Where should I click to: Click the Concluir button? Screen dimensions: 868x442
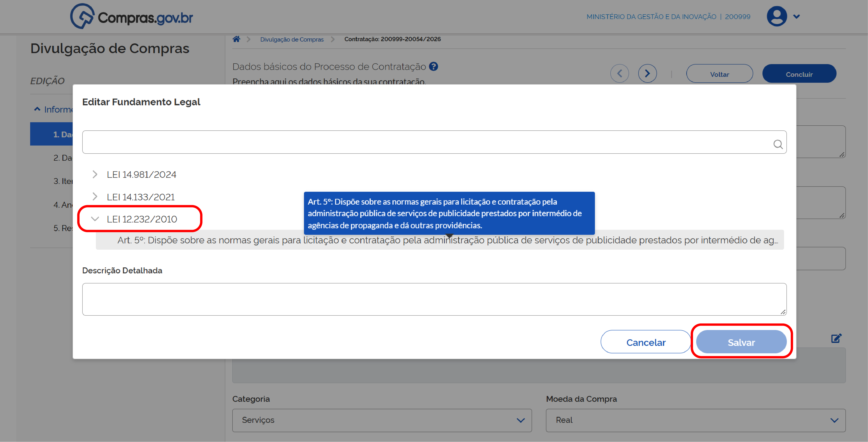tap(799, 74)
